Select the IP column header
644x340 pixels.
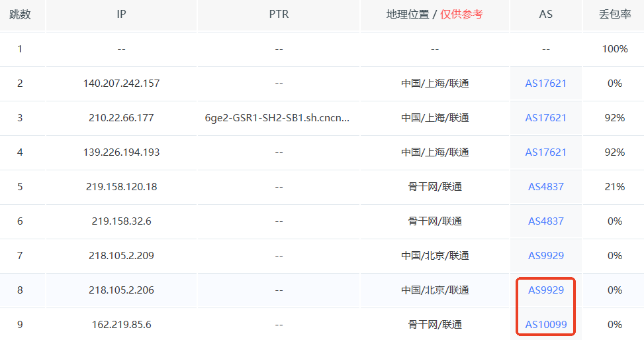[121, 15]
